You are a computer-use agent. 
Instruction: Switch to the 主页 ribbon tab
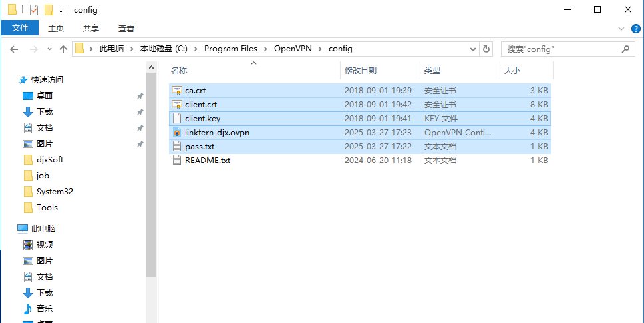(x=56, y=29)
